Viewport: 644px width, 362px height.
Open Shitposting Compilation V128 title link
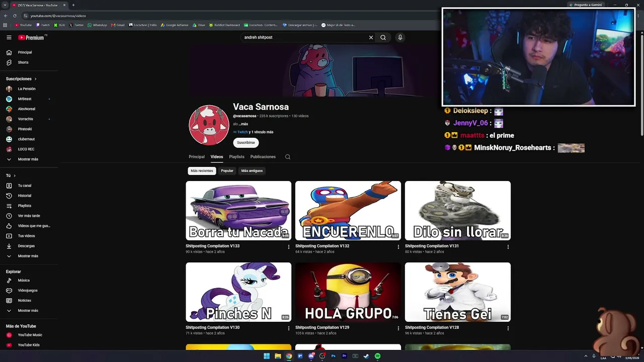click(432, 327)
